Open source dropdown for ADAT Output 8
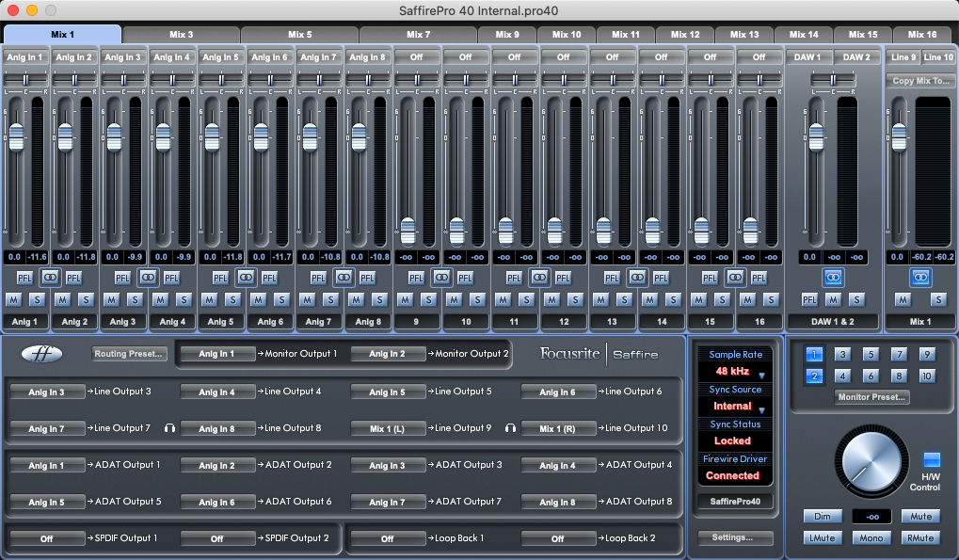The width and height of the screenshot is (959, 560). [x=558, y=502]
